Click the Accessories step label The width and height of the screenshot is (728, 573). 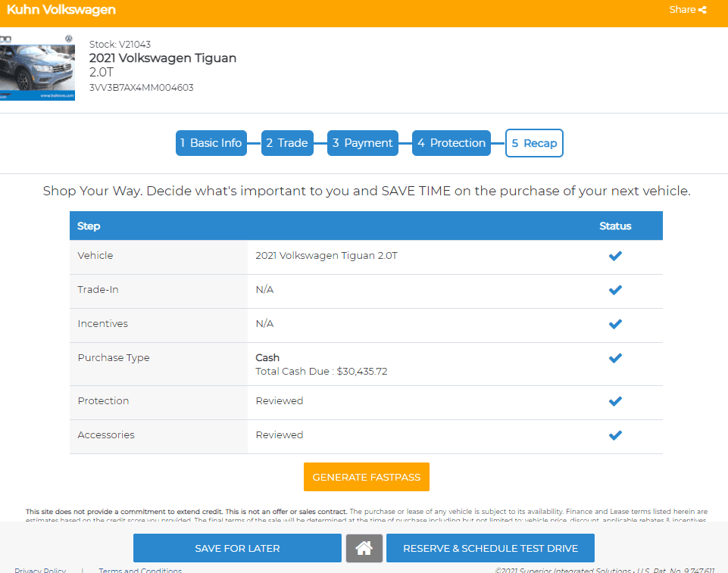pos(106,434)
